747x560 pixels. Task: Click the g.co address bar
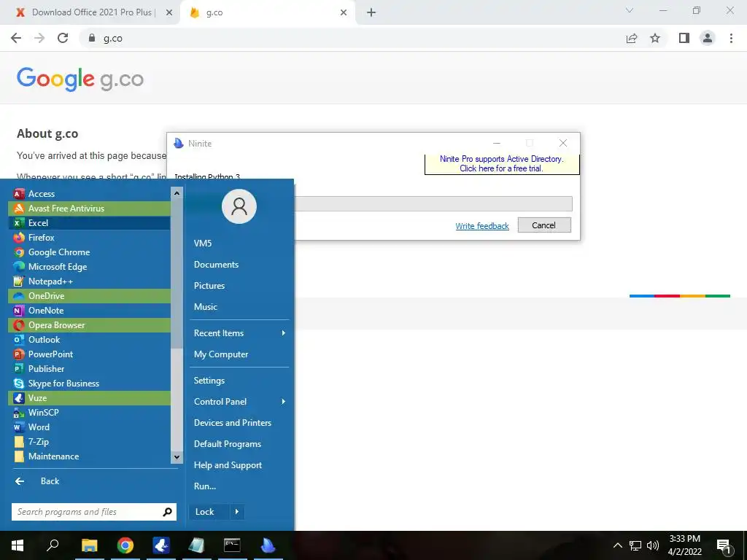(x=352, y=38)
